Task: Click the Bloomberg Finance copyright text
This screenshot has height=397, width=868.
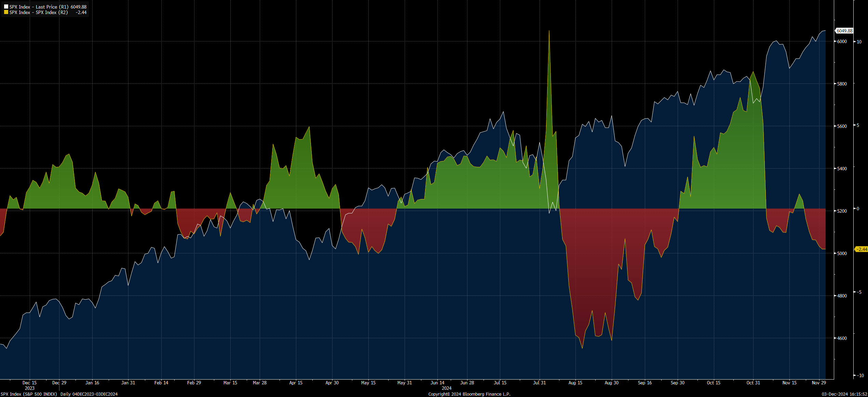Action: (x=469, y=394)
